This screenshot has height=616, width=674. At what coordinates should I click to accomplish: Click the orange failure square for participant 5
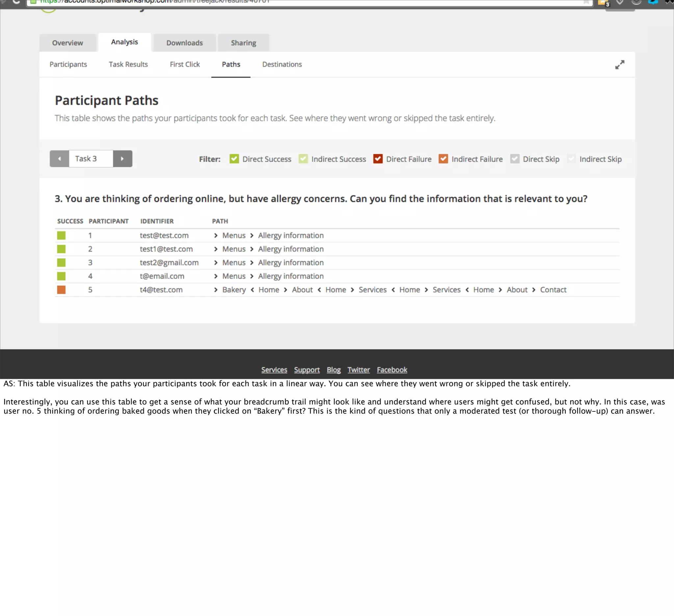[61, 290]
